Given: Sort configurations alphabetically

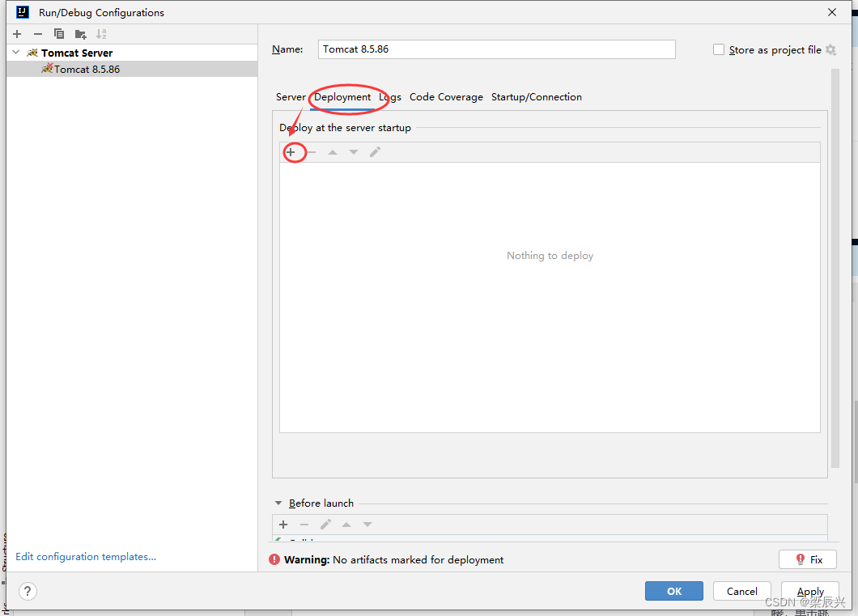Looking at the screenshot, I should click(101, 34).
